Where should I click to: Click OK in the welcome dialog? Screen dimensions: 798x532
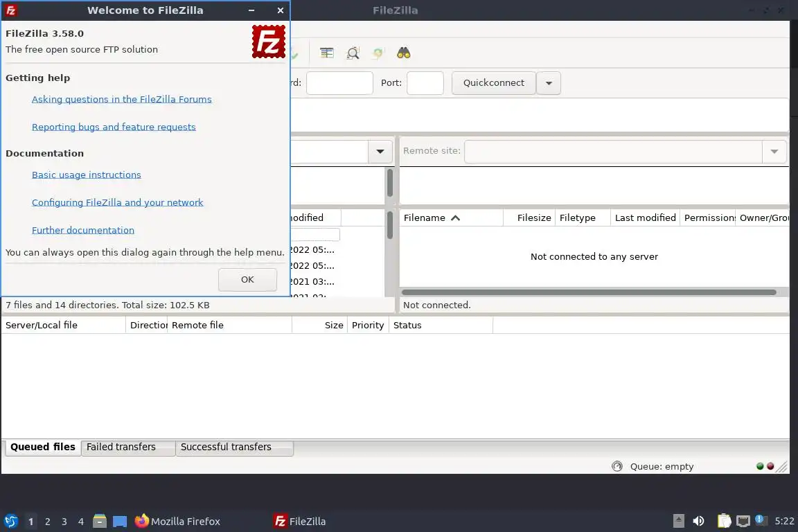(247, 279)
